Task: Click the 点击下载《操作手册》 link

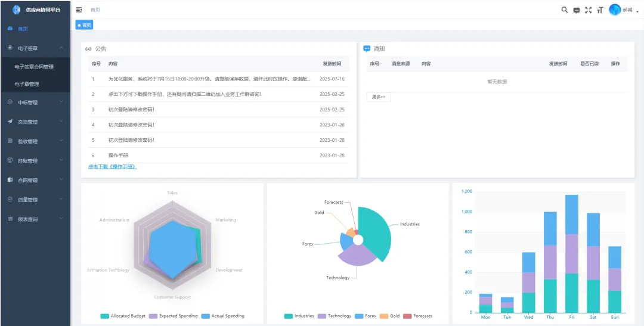Action: click(x=113, y=166)
